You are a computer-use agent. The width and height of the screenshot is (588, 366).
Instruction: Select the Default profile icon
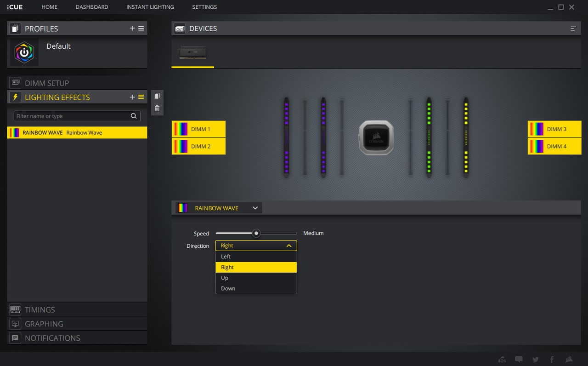(24, 52)
